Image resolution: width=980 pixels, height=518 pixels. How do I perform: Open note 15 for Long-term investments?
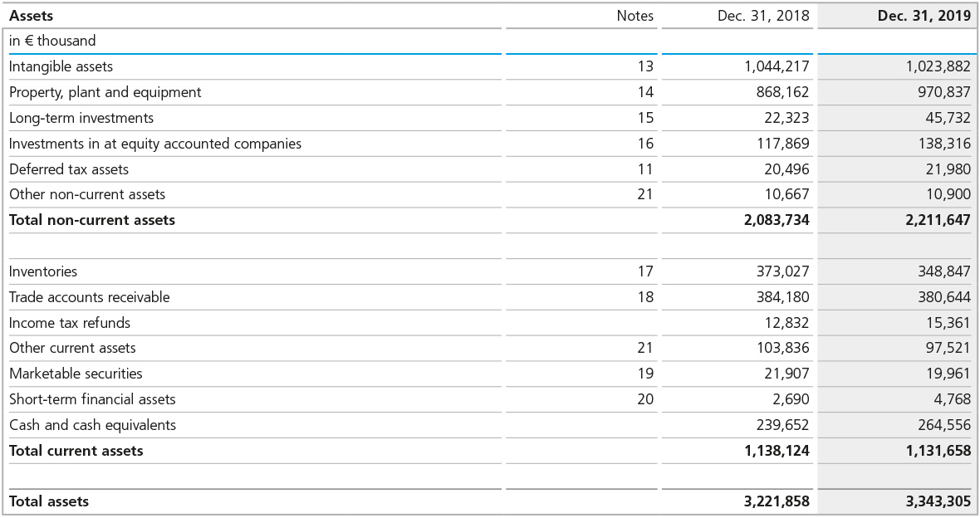coord(645,118)
